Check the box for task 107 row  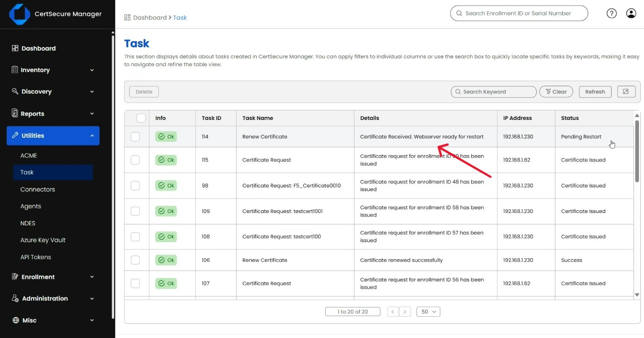(x=135, y=283)
